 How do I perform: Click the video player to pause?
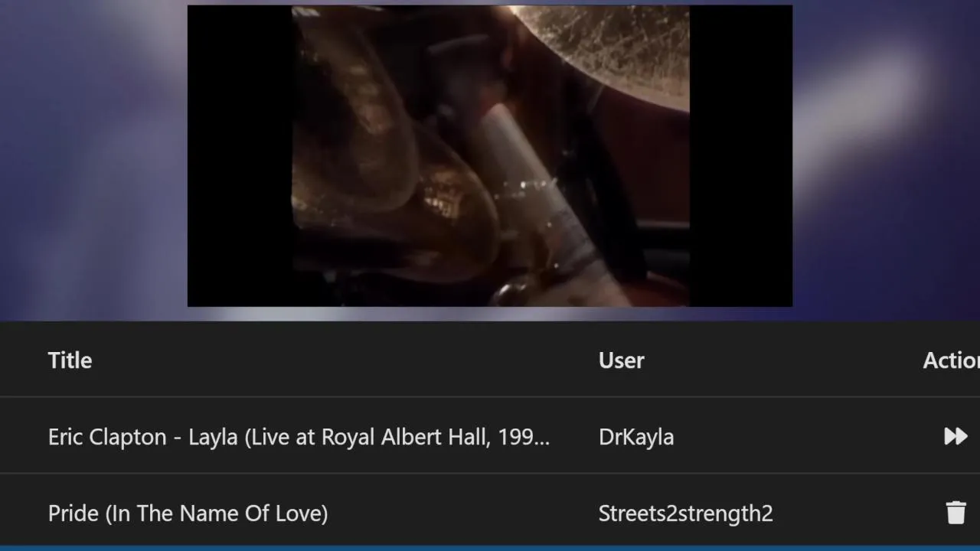(x=490, y=156)
